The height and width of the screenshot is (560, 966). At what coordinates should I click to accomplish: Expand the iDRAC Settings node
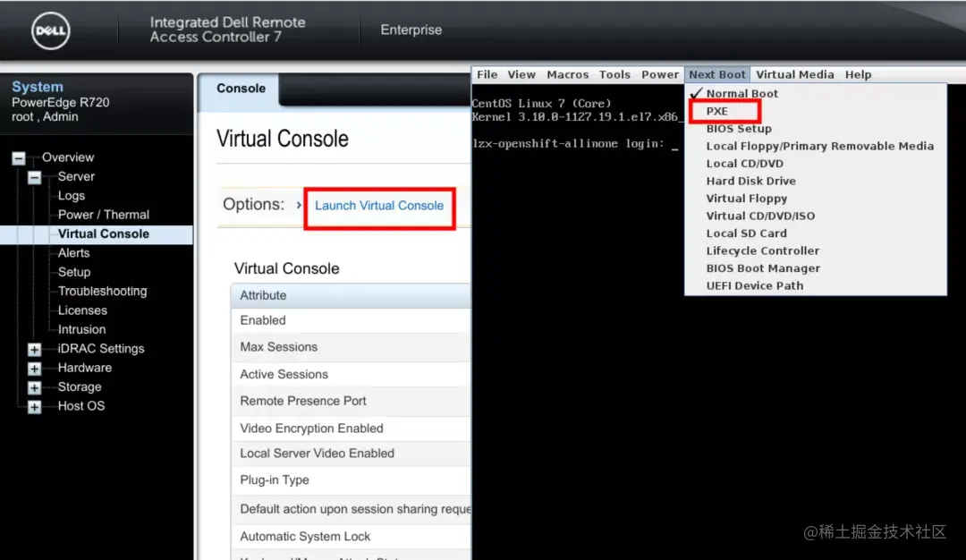point(35,349)
